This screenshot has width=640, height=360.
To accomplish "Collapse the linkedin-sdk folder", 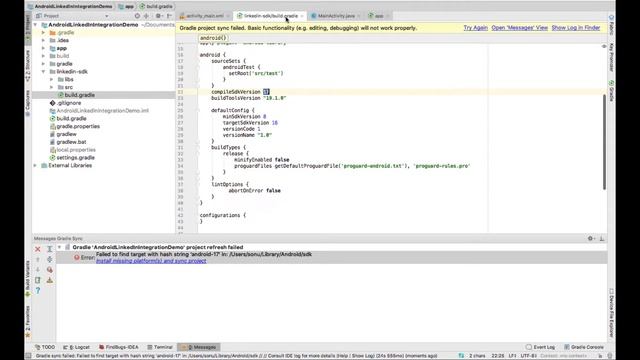I will (43, 71).
